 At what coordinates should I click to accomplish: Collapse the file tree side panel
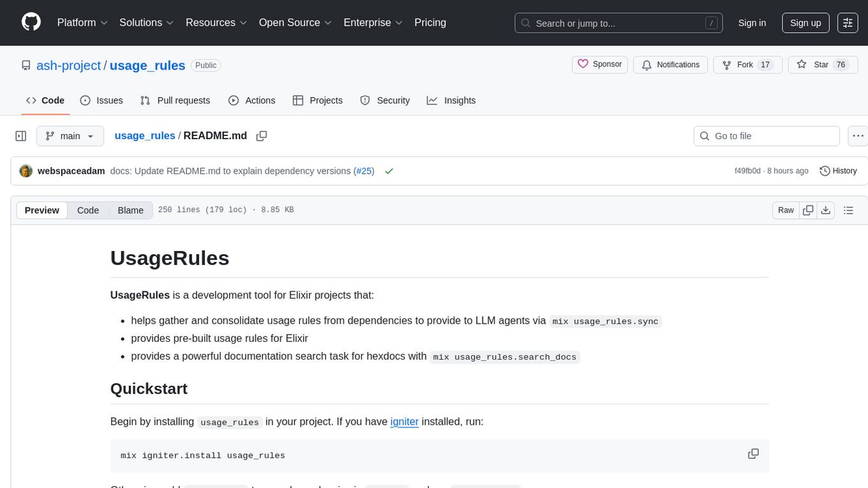click(21, 136)
